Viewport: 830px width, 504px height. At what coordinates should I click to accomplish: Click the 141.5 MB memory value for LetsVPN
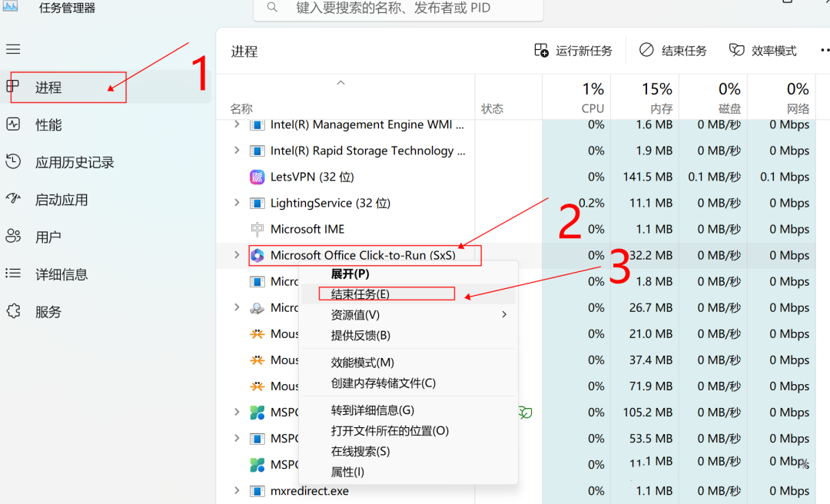pos(648,177)
